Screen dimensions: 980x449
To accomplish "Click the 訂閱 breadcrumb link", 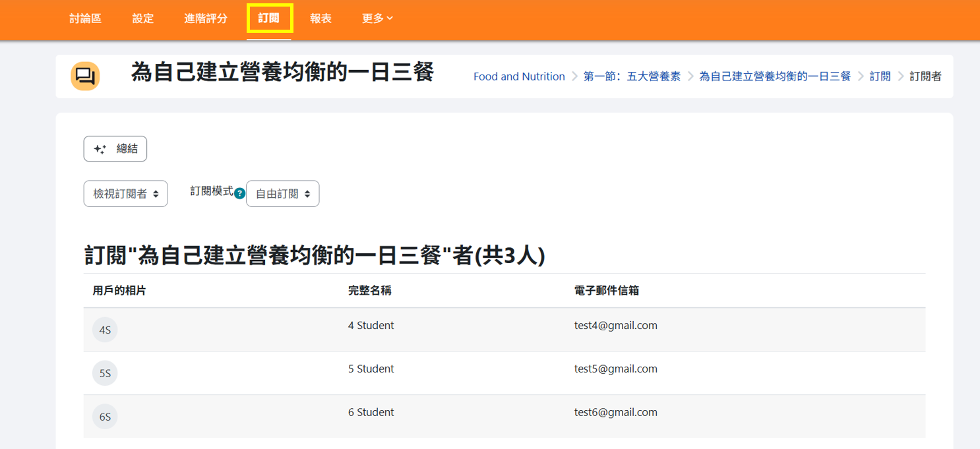I will pyautogui.click(x=880, y=76).
